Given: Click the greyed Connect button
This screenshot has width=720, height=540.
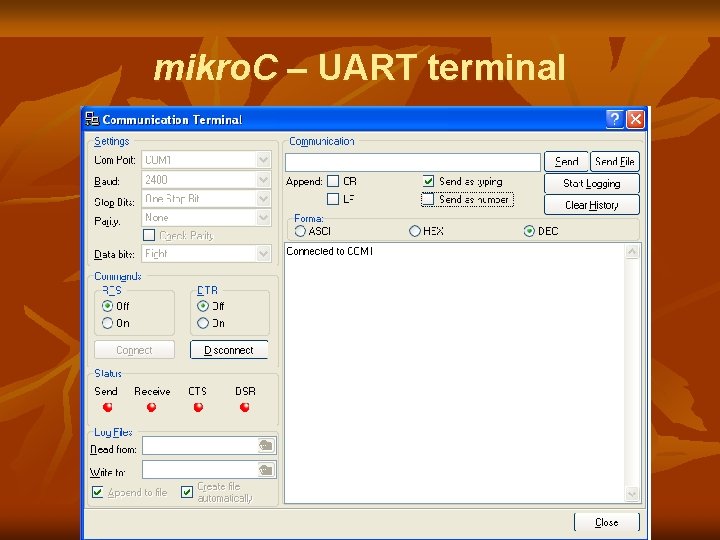Looking at the screenshot, I should click(x=134, y=350).
